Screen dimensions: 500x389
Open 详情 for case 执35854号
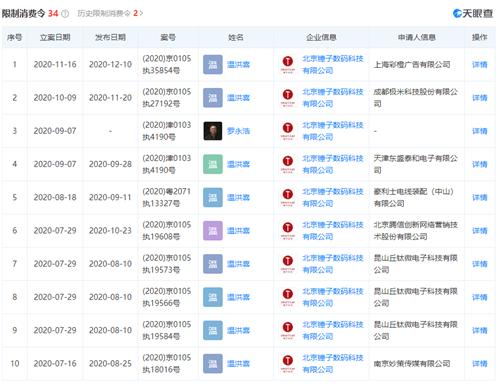pyautogui.click(x=480, y=64)
